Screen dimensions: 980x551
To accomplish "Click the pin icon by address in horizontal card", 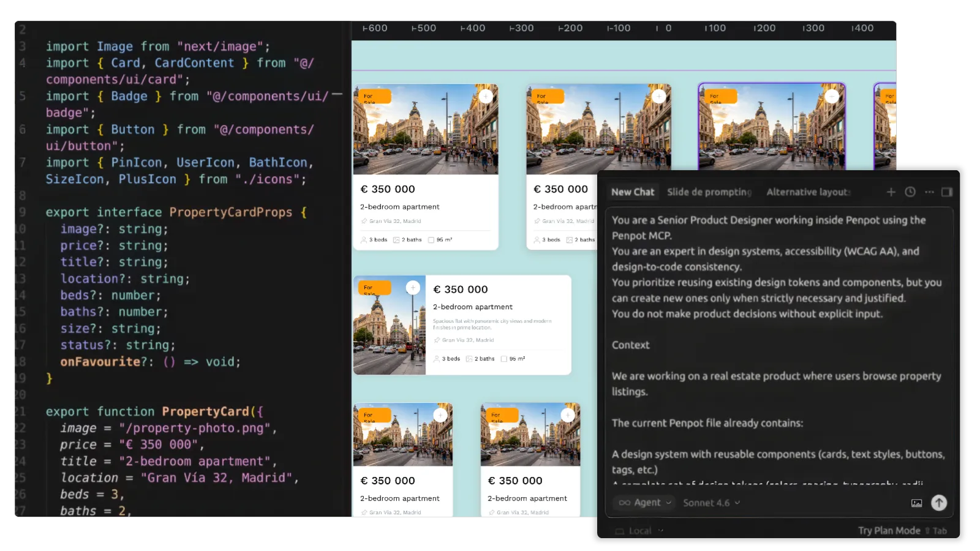I will coord(437,340).
